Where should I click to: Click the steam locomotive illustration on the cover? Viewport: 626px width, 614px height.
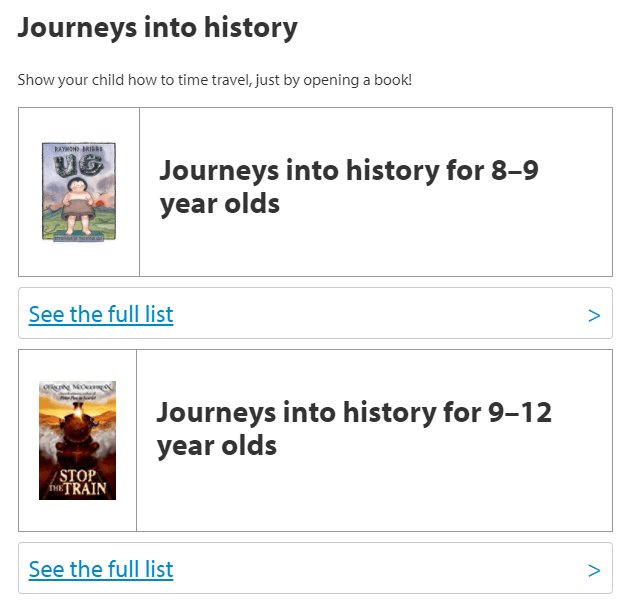(x=77, y=434)
